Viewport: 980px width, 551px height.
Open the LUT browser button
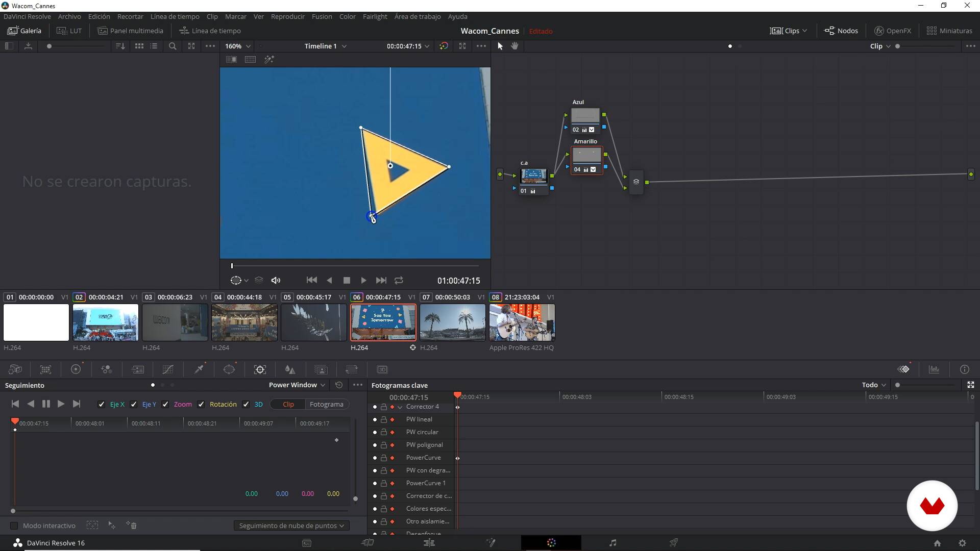[69, 31]
